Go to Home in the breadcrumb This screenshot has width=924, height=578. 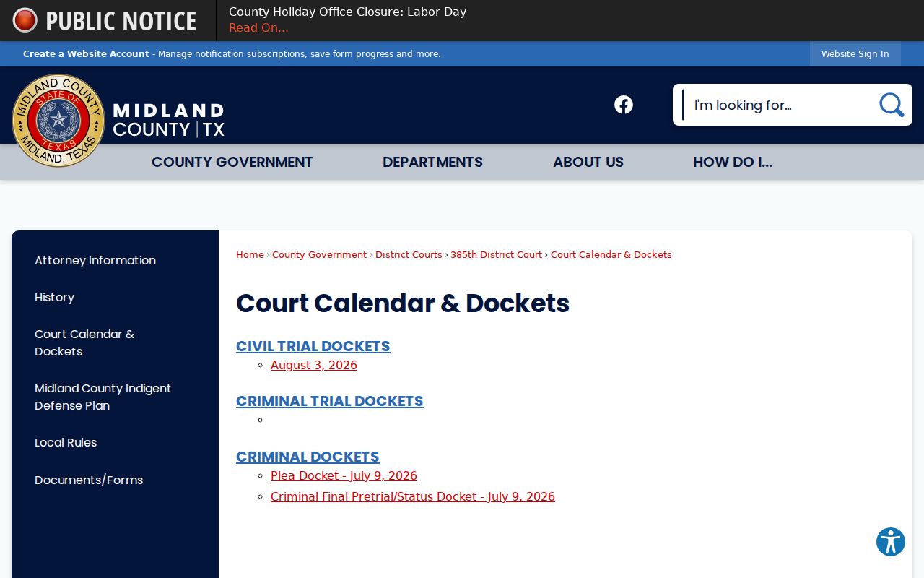[250, 254]
